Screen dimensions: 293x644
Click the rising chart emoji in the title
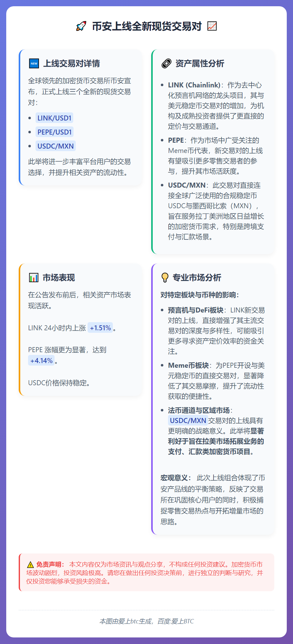coord(212,26)
